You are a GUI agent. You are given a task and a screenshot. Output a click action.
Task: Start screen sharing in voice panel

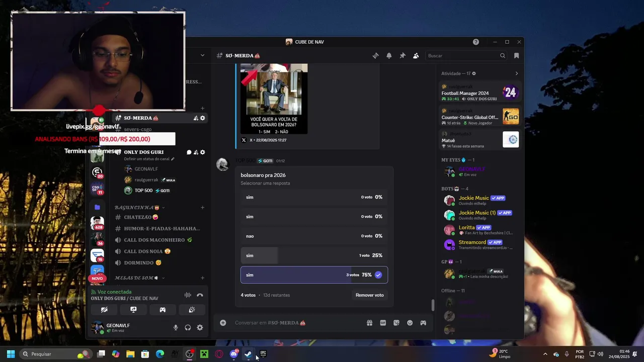coord(133,310)
